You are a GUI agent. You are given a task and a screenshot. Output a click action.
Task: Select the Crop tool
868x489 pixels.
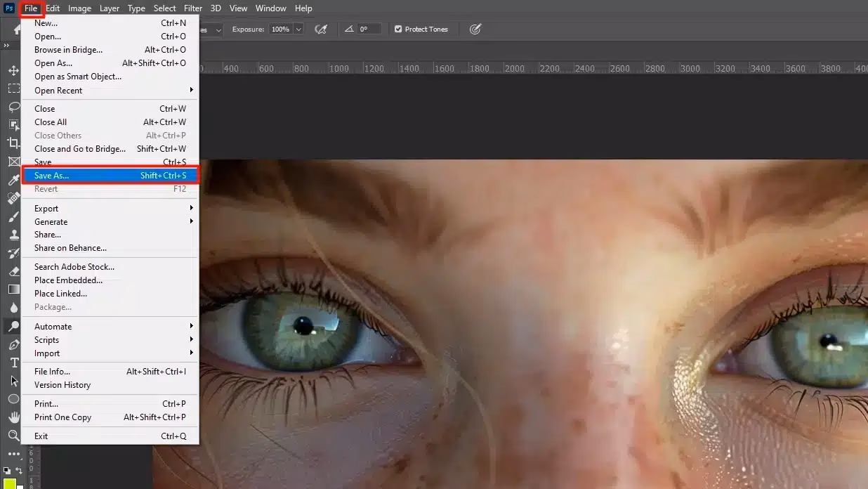pyautogui.click(x=13, y=143)
